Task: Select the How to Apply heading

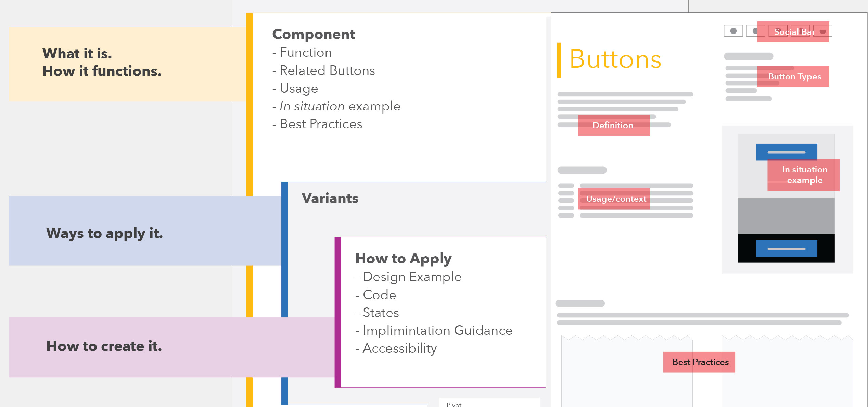Action: coord(404,259)
